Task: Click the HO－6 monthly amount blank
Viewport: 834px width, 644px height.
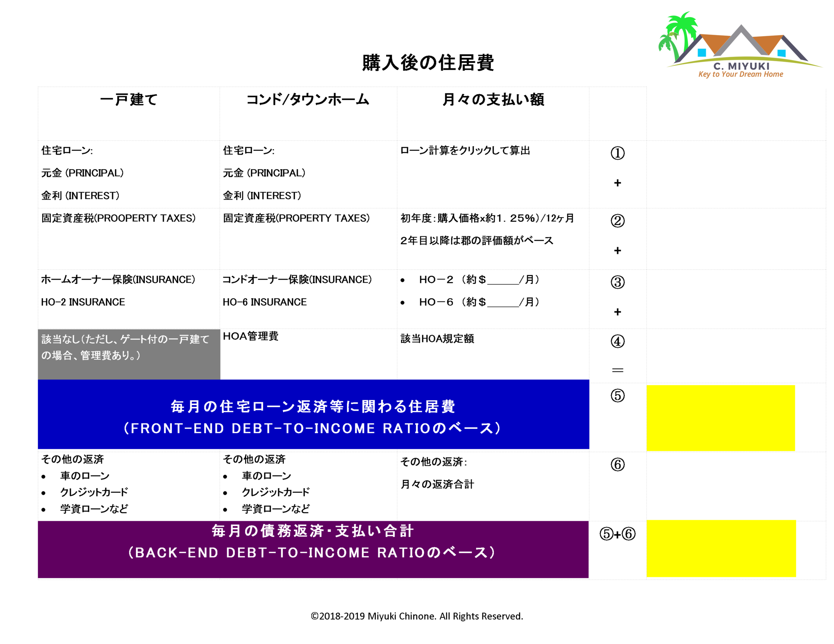Action: [x=503, y=303]
